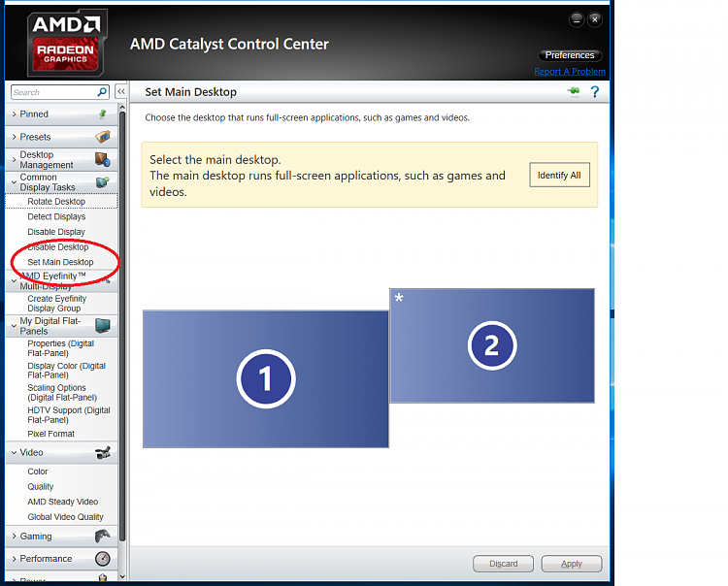Select desktop 2 thumbnail
Image resolution: width=728 pixels, height=586 pixels.
pyautogui.click(x=492, y=345)
